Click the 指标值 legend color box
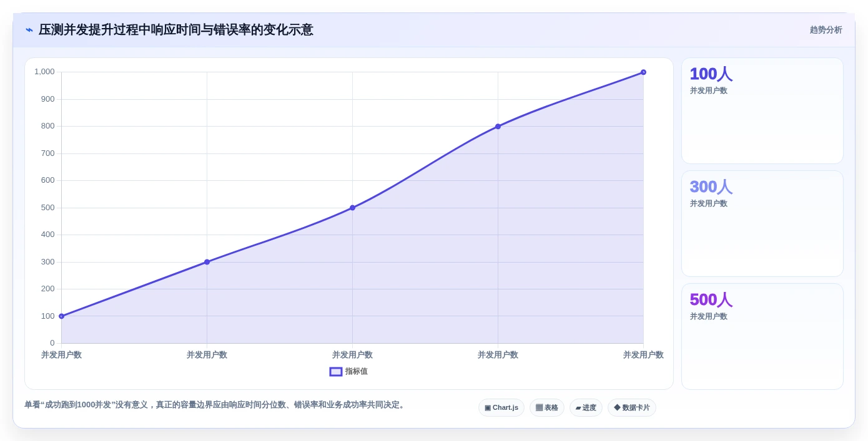 coord(336,371)
